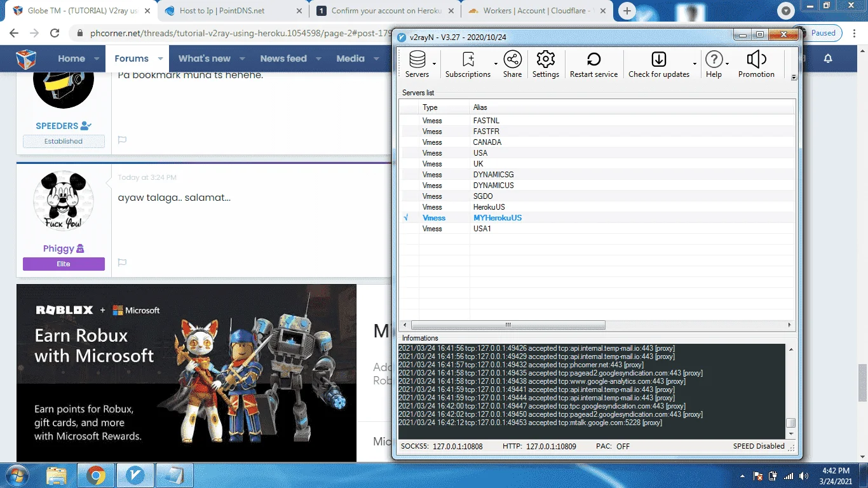Open the Home forum menu

click(x=71, y=58)
